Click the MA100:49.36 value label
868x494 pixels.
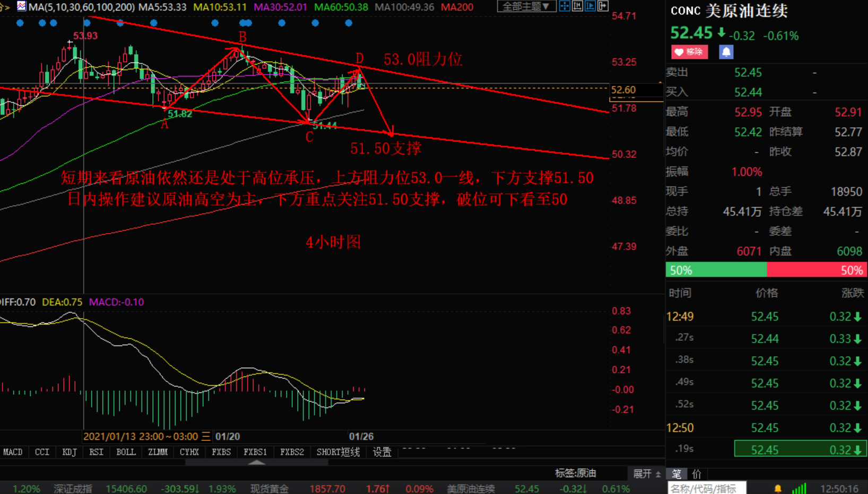pos(404,7)
